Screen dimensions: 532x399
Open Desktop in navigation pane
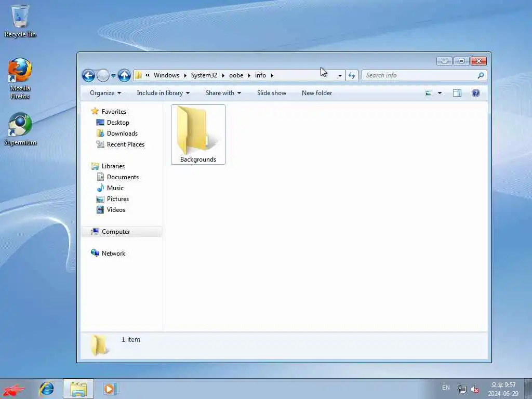(118, 123)
